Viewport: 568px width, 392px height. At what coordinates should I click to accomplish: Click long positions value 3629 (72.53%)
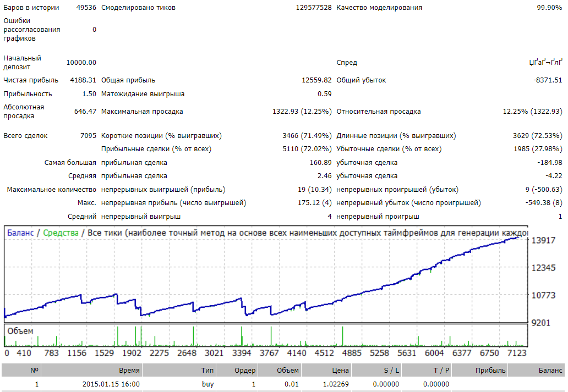pyautogui.click(x=538, y=136)
